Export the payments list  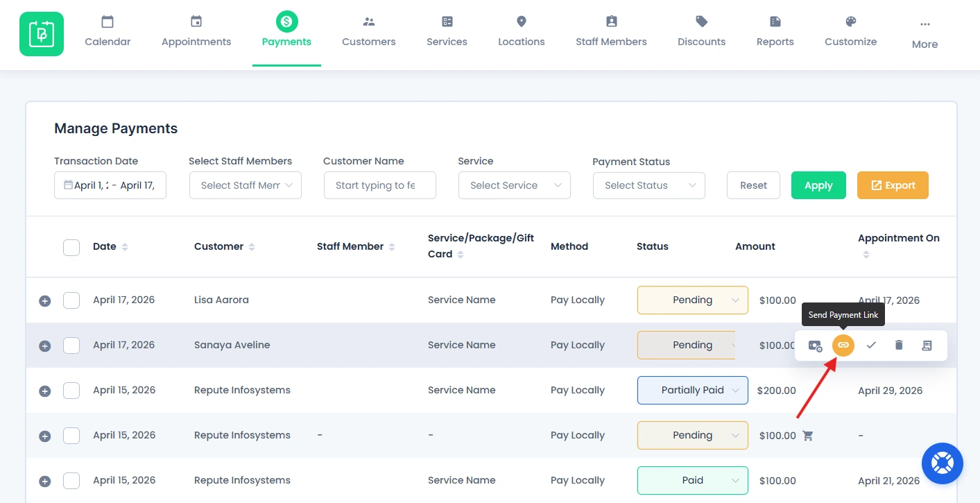click(893, 185)
